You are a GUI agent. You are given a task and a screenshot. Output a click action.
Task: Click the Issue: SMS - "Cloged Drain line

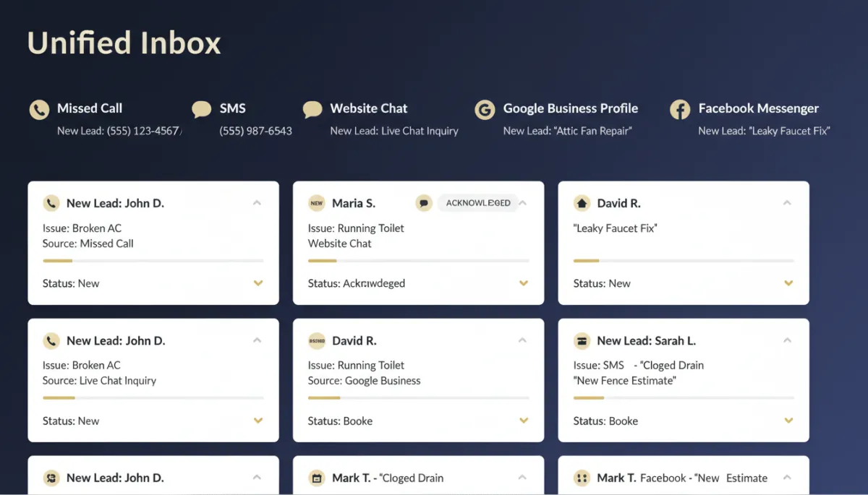(x=639, y=366)
